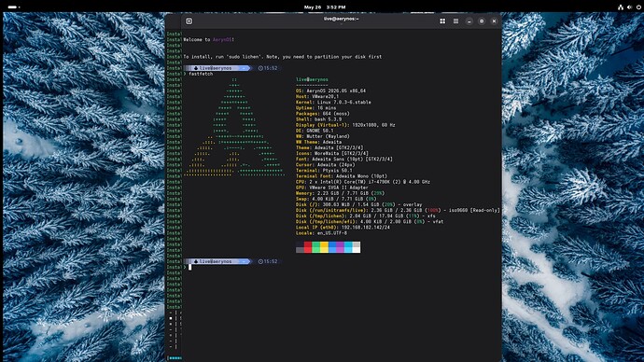Click the 'Disk (/tmp/lichen/efi)' vfat line

pyautogui.click(x=370, y=222)
